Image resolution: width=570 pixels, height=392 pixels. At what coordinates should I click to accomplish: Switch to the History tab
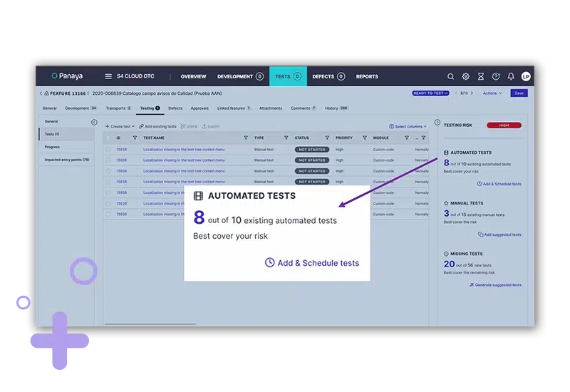(x=336, y=108)
